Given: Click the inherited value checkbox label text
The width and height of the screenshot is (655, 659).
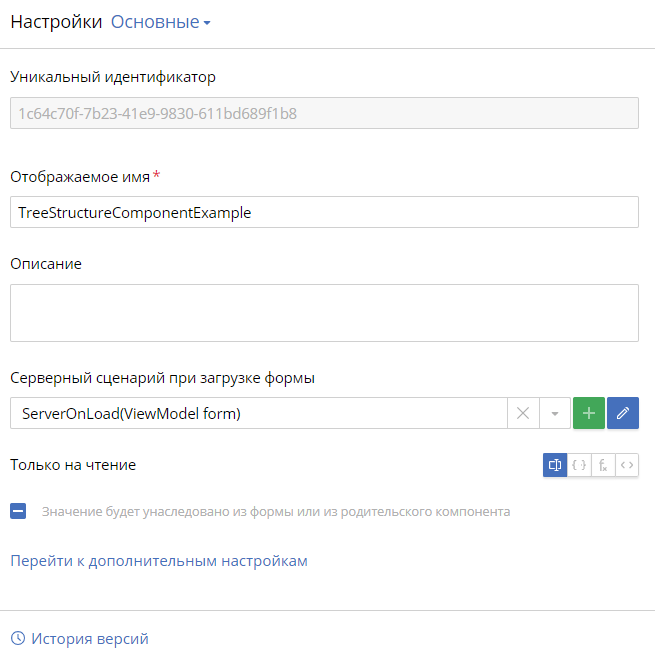Looking at the screenshot, I should tap(276, 511).
